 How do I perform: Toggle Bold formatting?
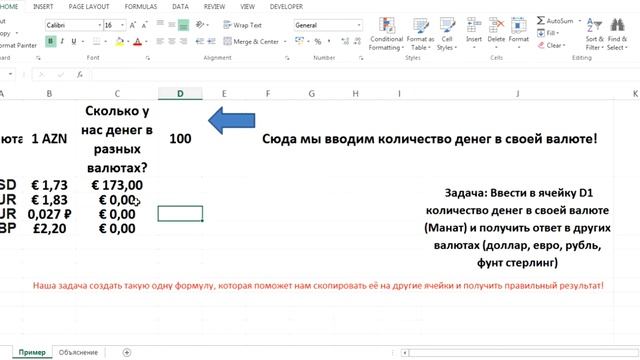[50, 41]
